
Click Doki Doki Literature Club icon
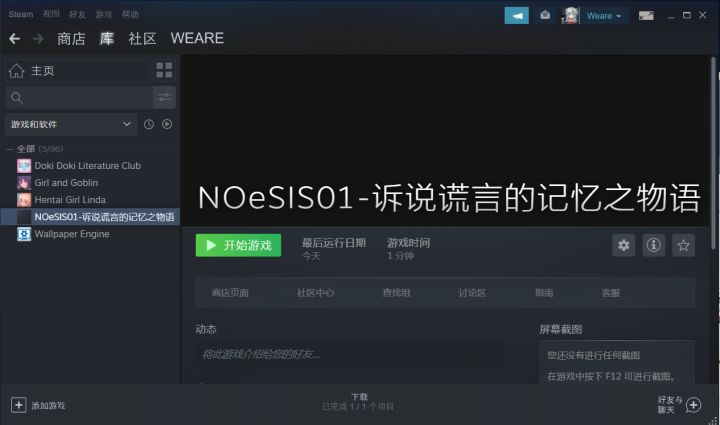[24, 166]
